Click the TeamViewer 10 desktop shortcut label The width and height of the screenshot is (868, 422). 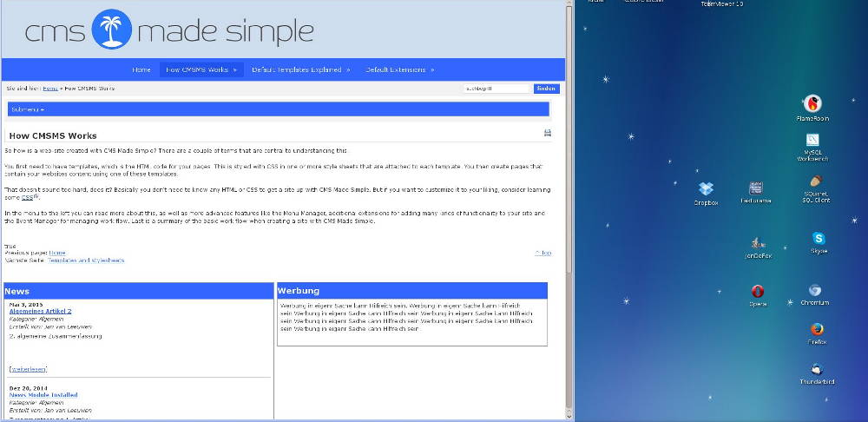[722, 3]
